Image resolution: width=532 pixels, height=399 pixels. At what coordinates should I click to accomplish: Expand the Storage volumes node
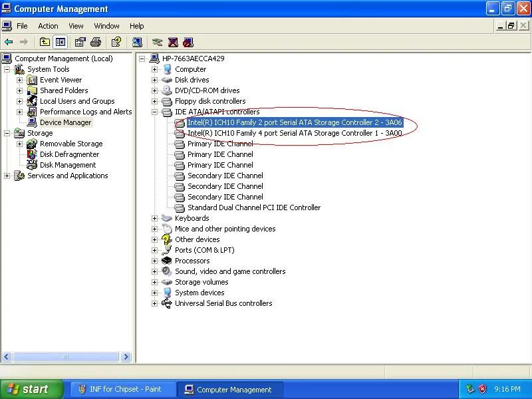pos(154,282)
